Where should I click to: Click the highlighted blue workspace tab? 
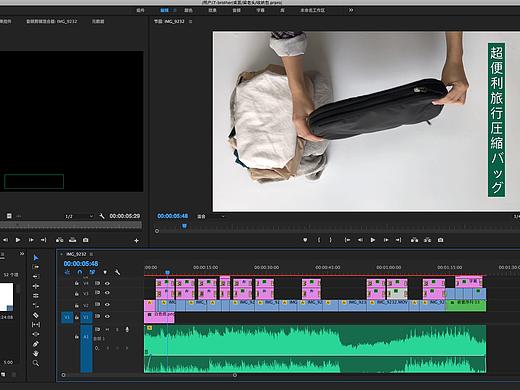click(164, 10)
